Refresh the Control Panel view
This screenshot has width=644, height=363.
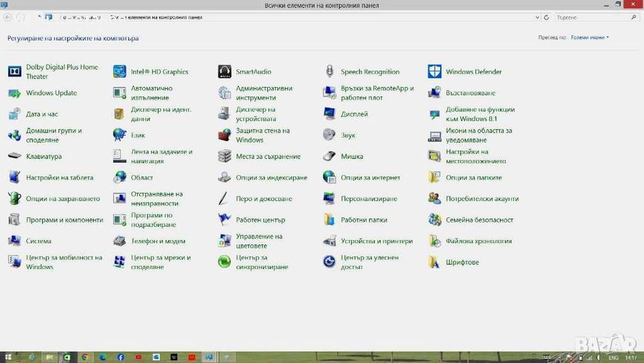tap(546, 17)
